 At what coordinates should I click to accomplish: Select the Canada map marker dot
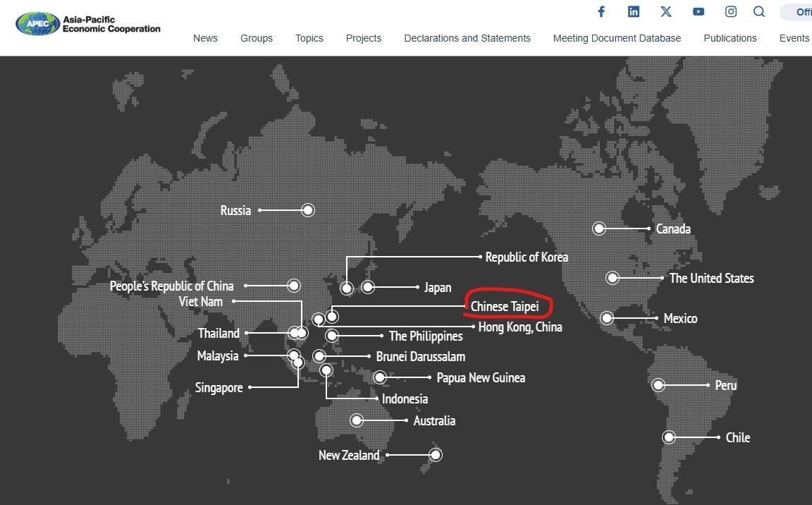tap(599, 229)
